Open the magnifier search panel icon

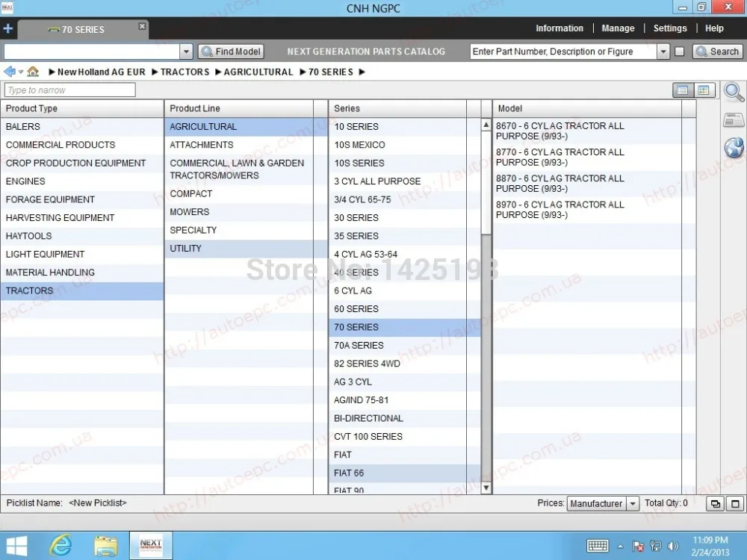point(734,92)
